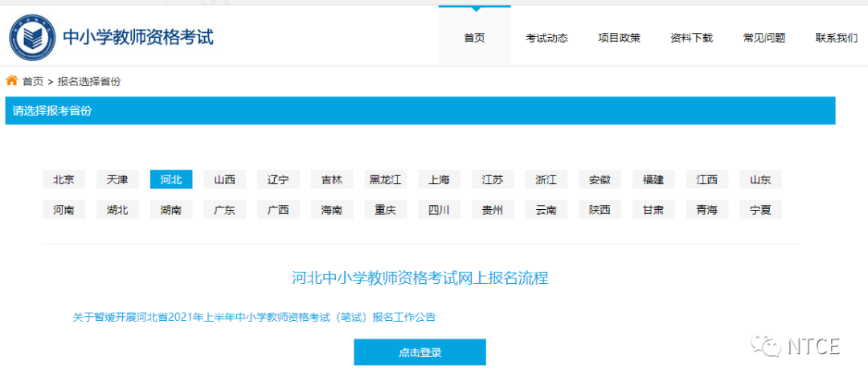Screen dimensions: 868x382
Task: Select province 黑龙江
Action: click(x=386, y=179)
